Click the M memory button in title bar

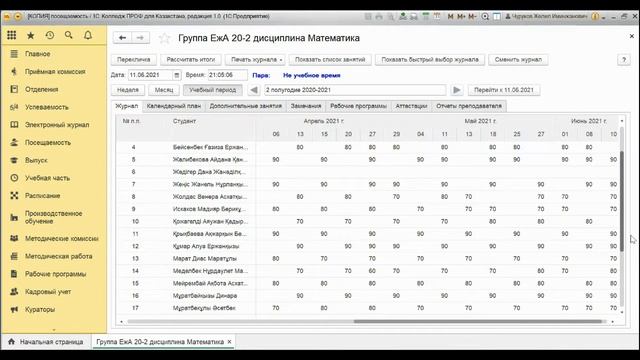coord(451,17)
